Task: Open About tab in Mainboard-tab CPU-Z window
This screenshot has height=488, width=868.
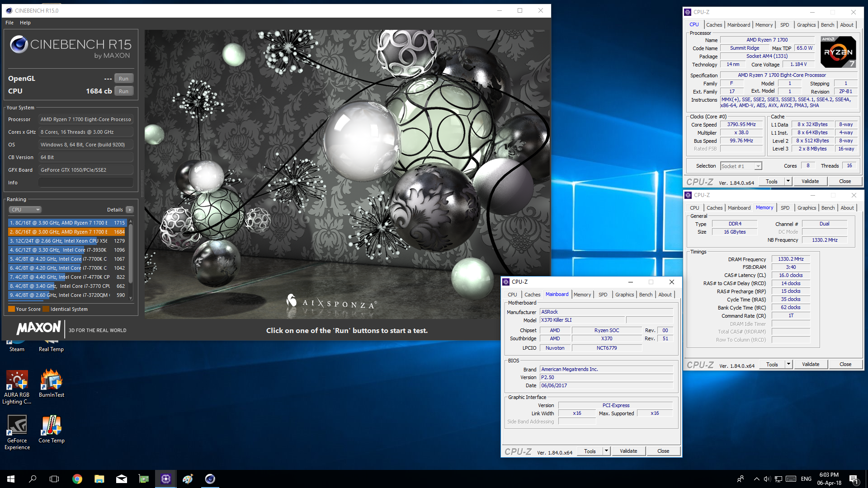Action: (665, 295)
